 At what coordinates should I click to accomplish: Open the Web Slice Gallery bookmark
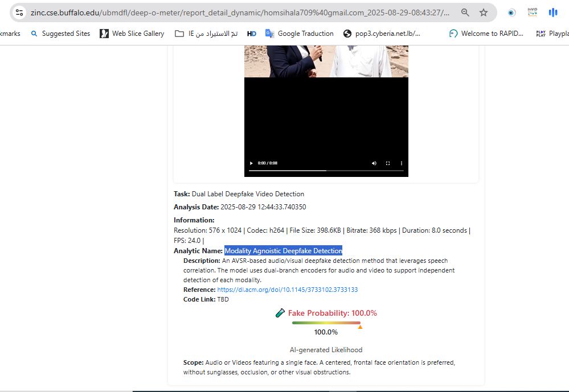132,34
